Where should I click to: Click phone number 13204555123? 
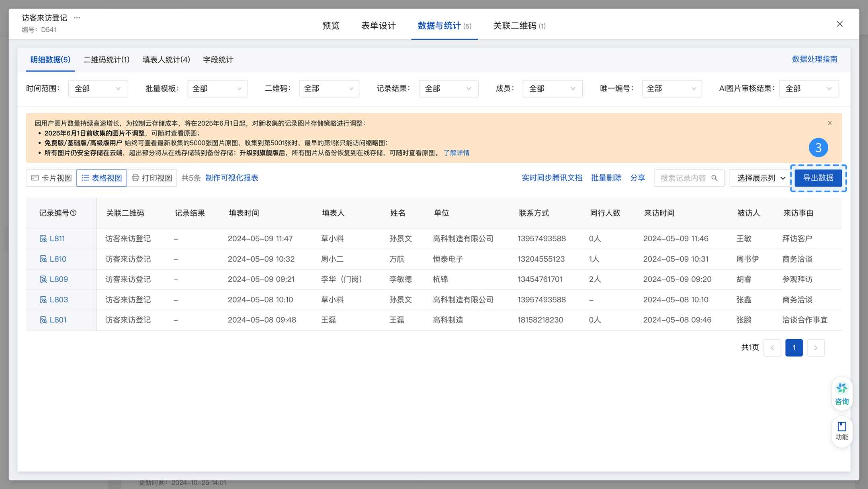tap(541, 259)
